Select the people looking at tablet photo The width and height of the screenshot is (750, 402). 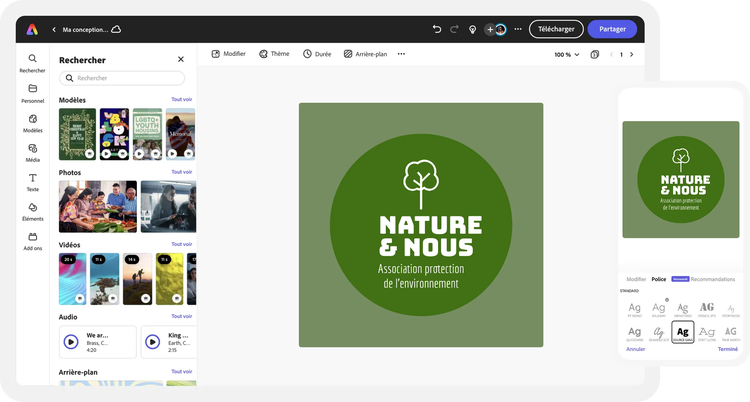pos(168,206)
